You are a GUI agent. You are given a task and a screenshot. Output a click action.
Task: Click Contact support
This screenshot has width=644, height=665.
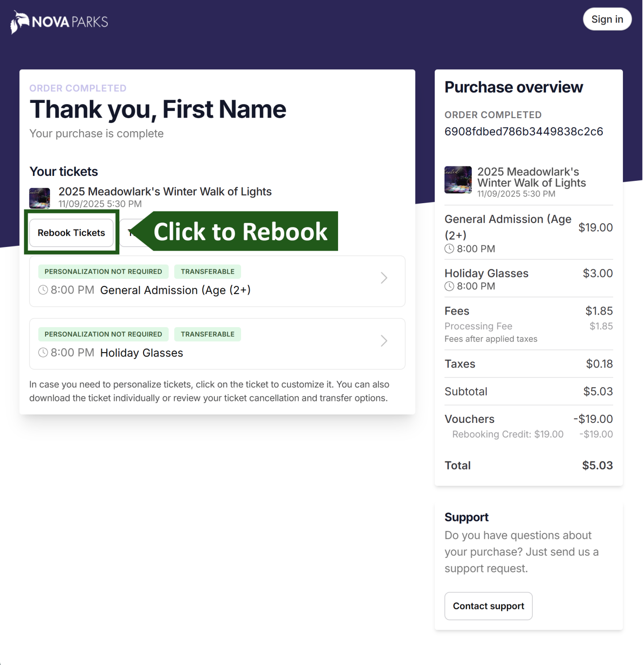pyautogui.click(x=488, y=606)
